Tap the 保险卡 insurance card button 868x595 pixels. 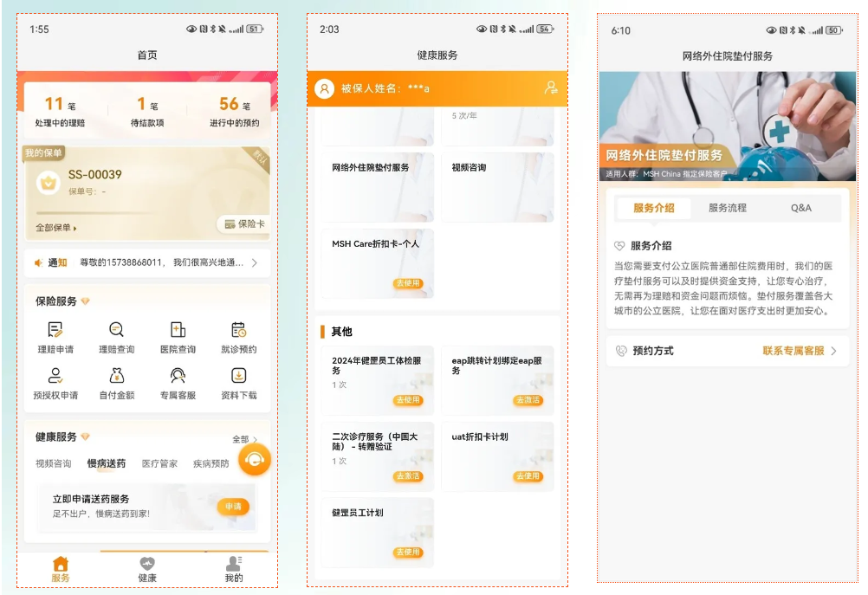click(x=243, y=224)
